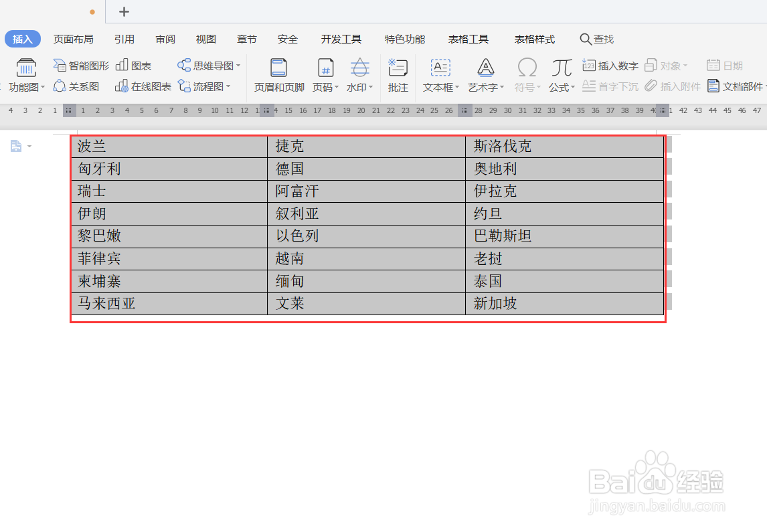The image size is (767, 532).
Task: Click the 水印 watermark icon
Action: pyautogui.click(x=359, y=68)
